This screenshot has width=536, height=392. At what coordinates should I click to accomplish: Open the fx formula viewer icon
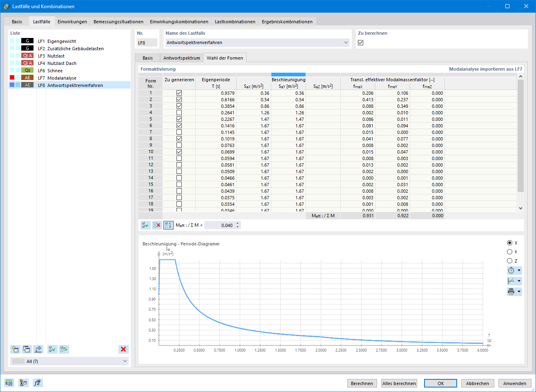(x=38, y=383)
